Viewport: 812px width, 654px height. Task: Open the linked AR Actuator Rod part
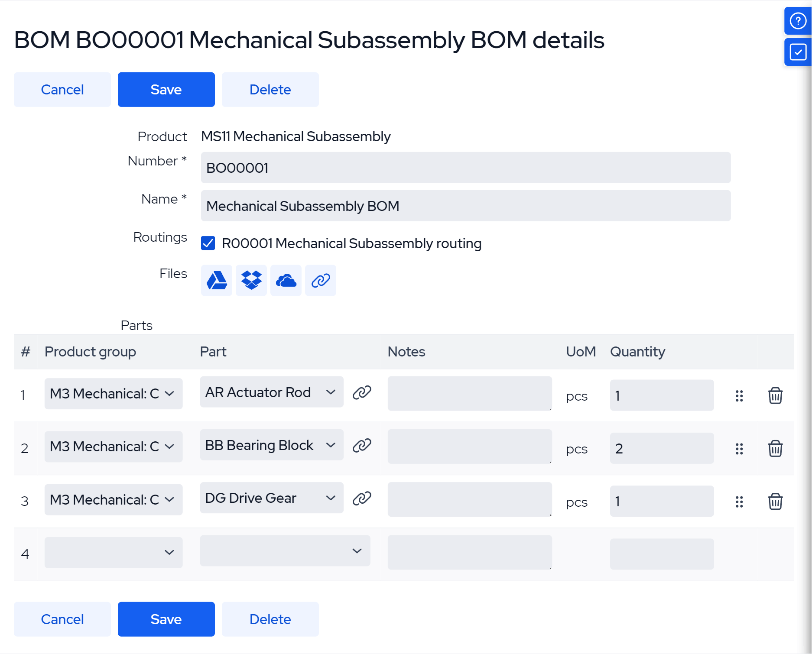361,393
